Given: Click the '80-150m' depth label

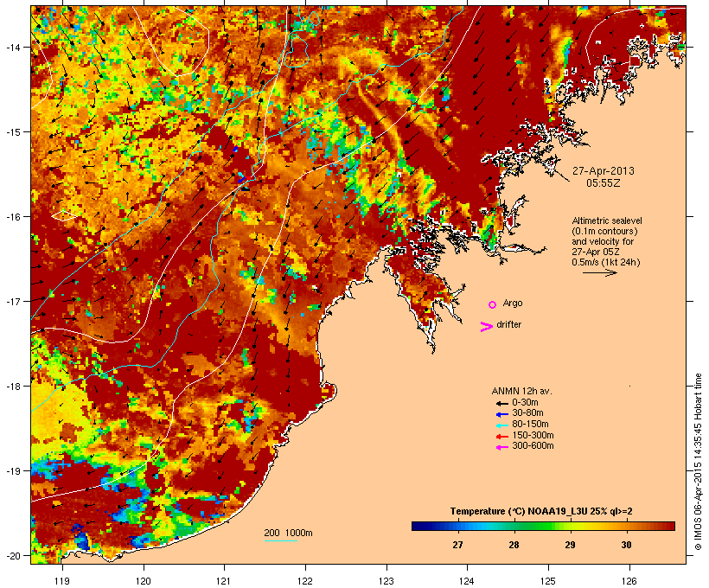Looking at the screenshot, I should tap(530, 425).
